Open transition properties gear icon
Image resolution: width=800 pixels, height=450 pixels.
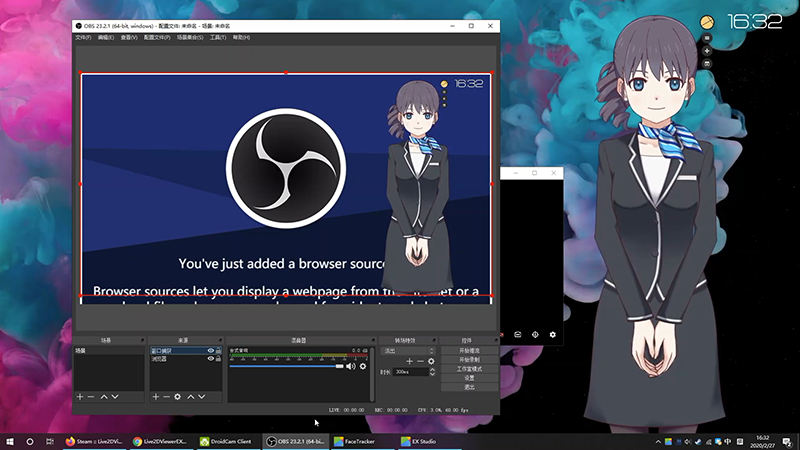(x=431, y=361)
